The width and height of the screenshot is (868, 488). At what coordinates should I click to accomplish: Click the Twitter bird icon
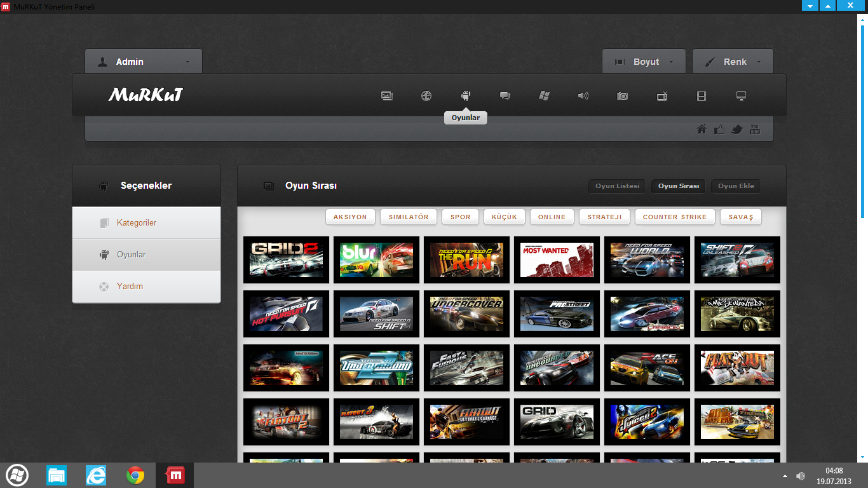737,130
